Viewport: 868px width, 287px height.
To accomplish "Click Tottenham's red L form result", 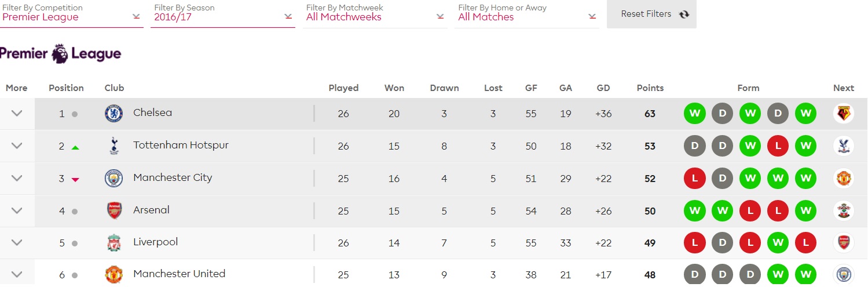I will [777, 146].
